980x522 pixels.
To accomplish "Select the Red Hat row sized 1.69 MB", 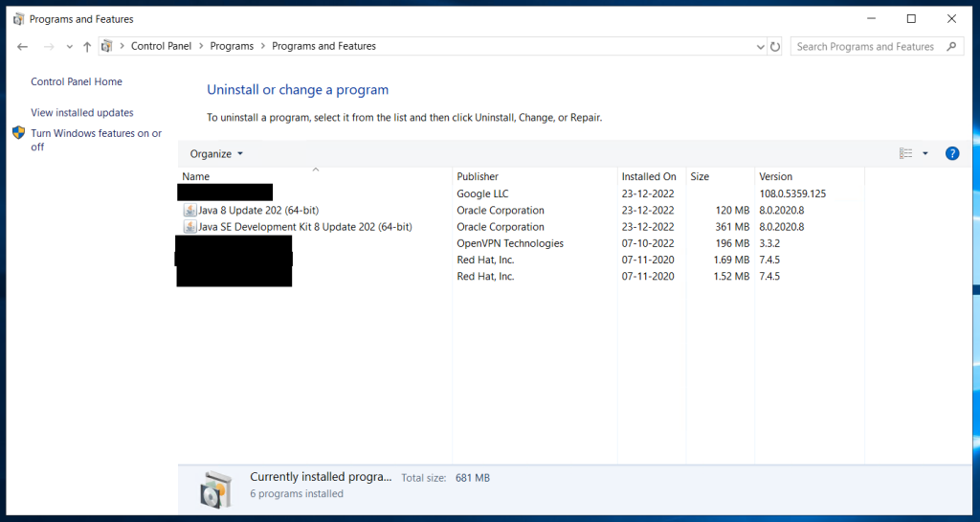I will (485, 261).
